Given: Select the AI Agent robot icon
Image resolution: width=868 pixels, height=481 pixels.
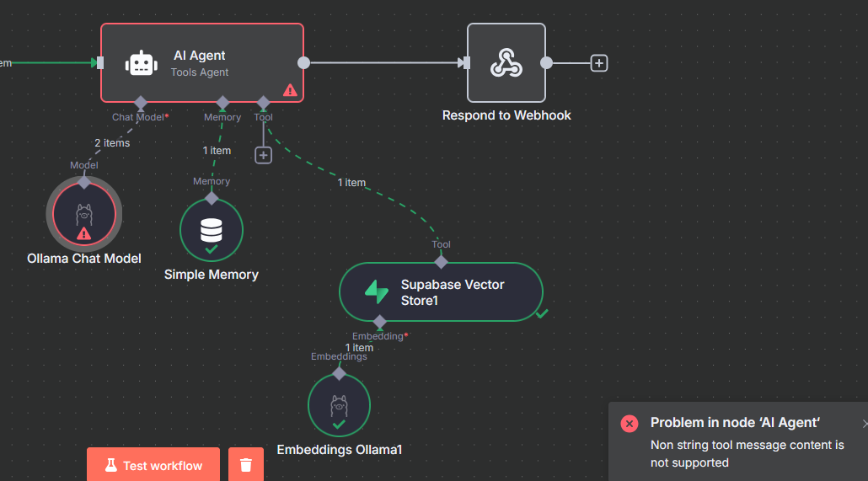Looking at the screenshot, I should click(x=142, y=63).
